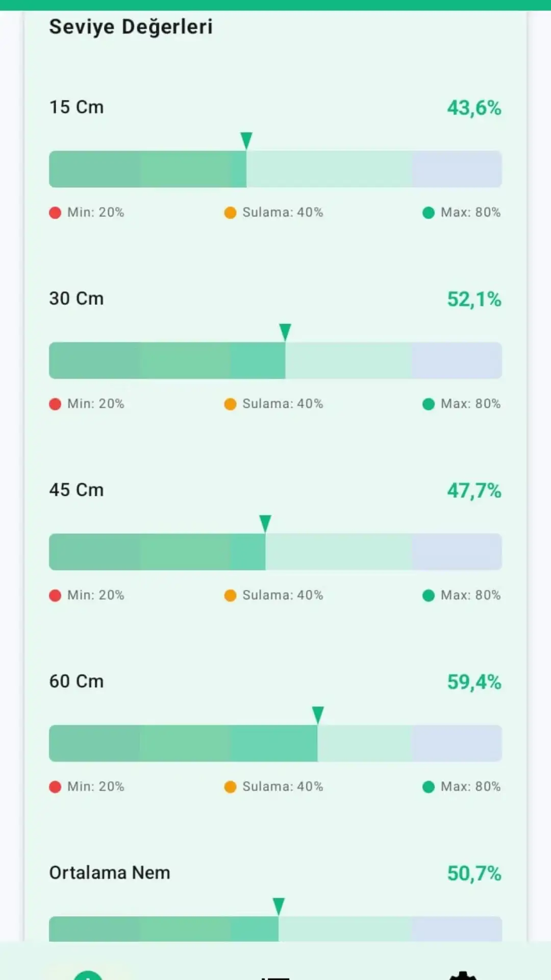Tap the Ortalama Nem marker triangle
The height and width of the screenshot is (980, 551).
(279, 906)
